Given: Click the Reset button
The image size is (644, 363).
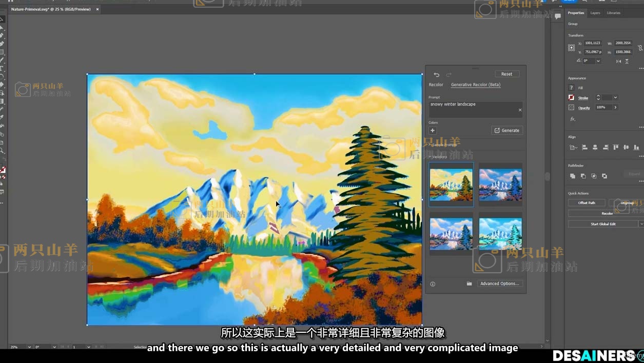Looking at the screenshot, I should coord(506,74).
